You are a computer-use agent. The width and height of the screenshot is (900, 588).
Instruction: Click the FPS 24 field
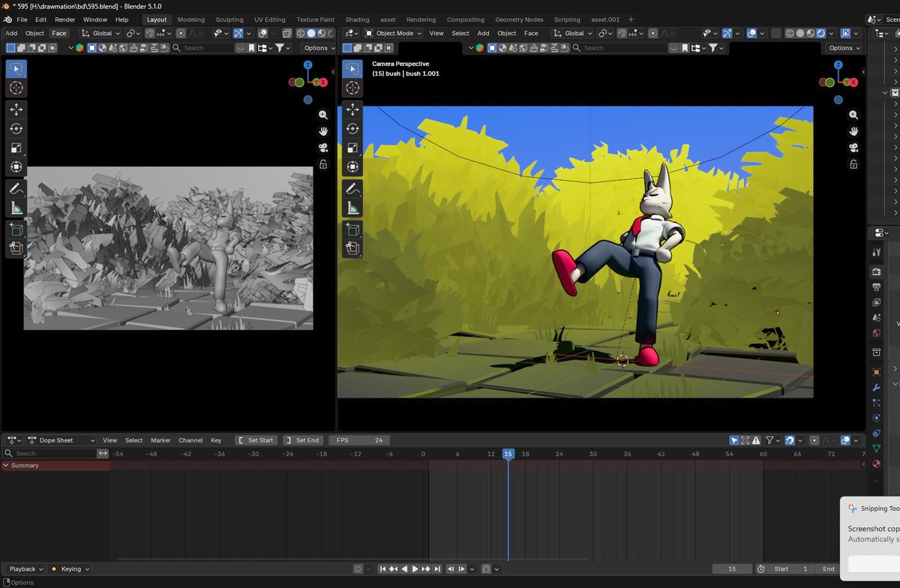[x=359, y=440]
